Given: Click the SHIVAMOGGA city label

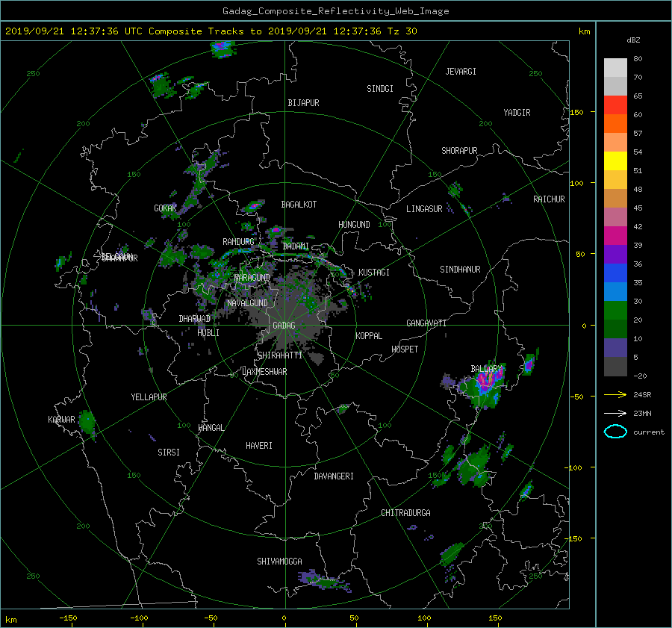Looking at the screenshot, I should coord(279,561).
